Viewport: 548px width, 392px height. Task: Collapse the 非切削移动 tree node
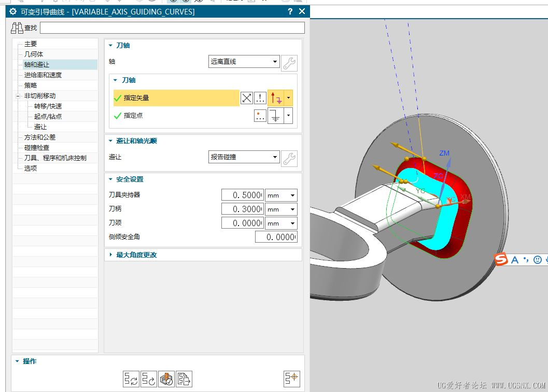tap(18, 96)
